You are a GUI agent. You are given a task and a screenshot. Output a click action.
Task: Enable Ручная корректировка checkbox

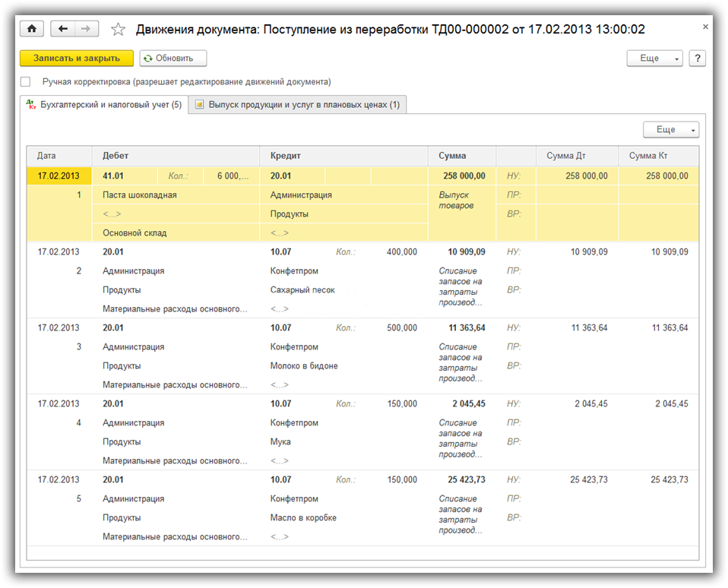pyautogui.click(x=26, y=81)
